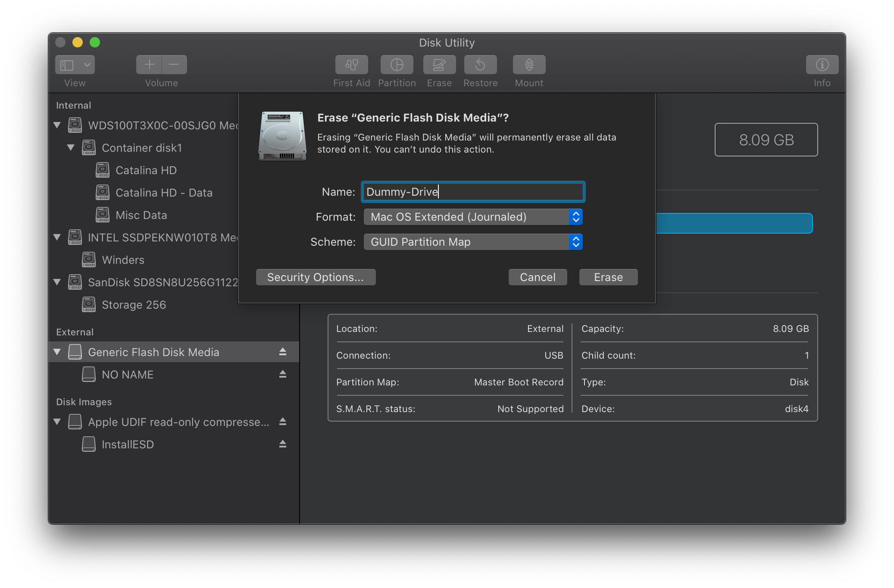
Task: Click the Add Volume icon
Action: tap(147, 65)
